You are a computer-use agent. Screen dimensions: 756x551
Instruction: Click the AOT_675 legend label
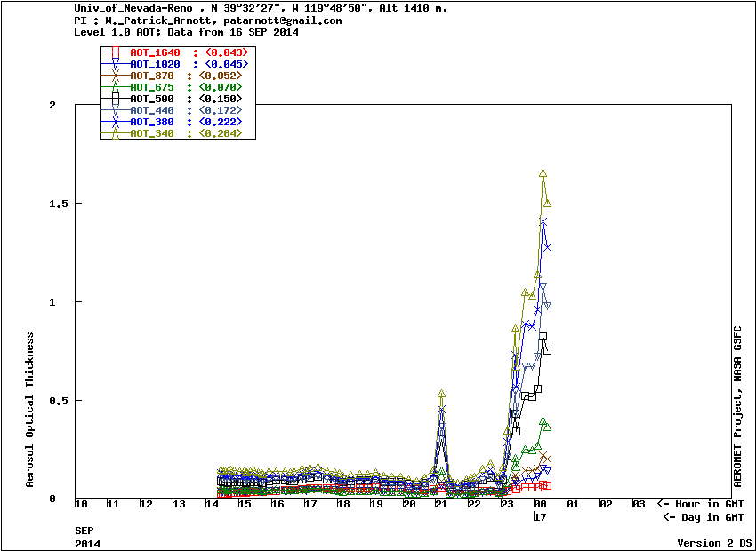[x=152, y=87]
